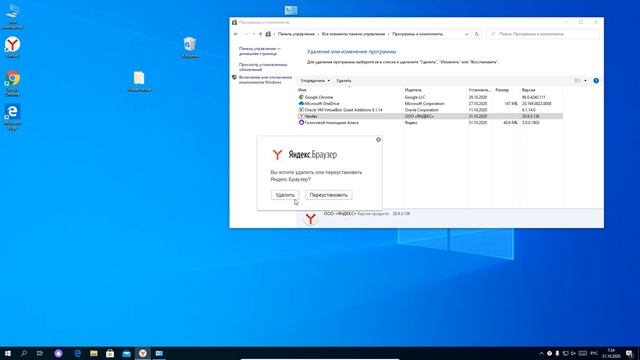Open the Упорядочить dropdown menu
Viewport: 640px width, 360px height.
pyautogui.click(x=315, y=81)
